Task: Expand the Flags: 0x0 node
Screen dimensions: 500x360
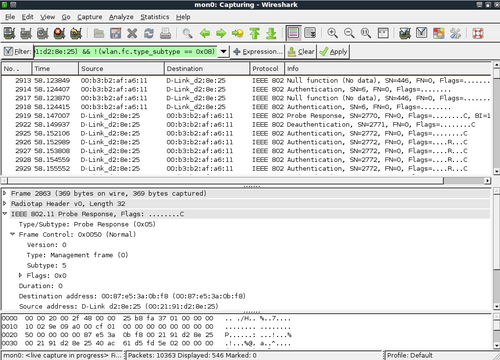Action: click(21, 275)
